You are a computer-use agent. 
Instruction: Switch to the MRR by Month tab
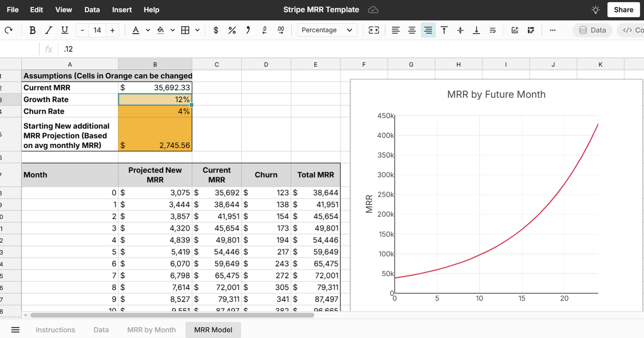click(x=151, y=330)
